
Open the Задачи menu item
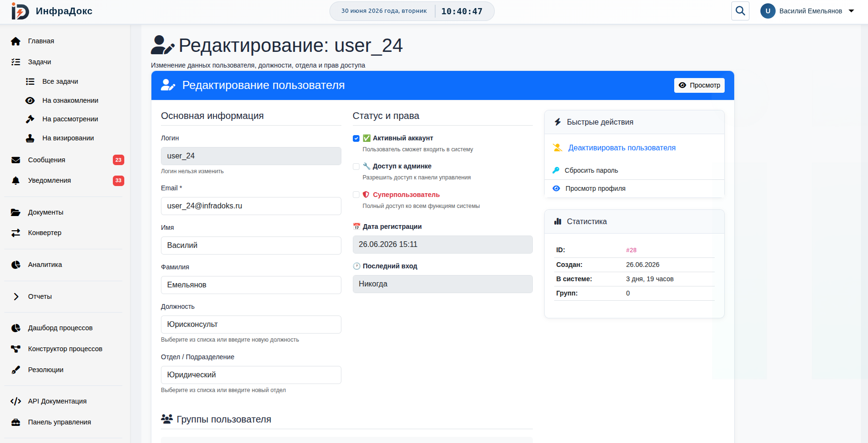coord(40,62)
